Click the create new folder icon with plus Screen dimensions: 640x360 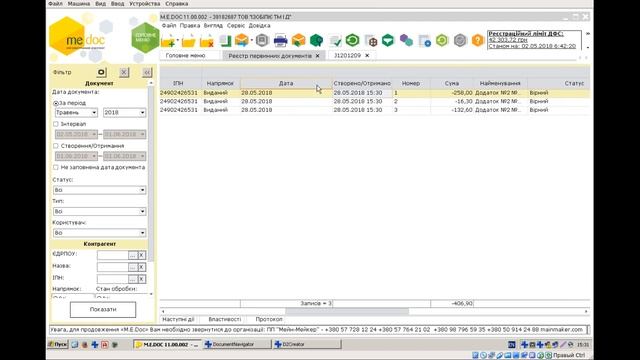coord(167,41)
